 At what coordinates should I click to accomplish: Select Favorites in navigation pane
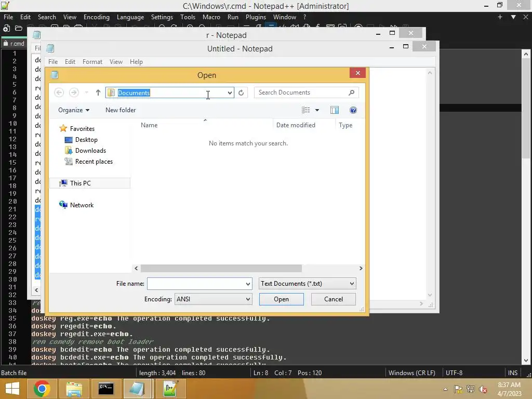[x=82, y=129]
